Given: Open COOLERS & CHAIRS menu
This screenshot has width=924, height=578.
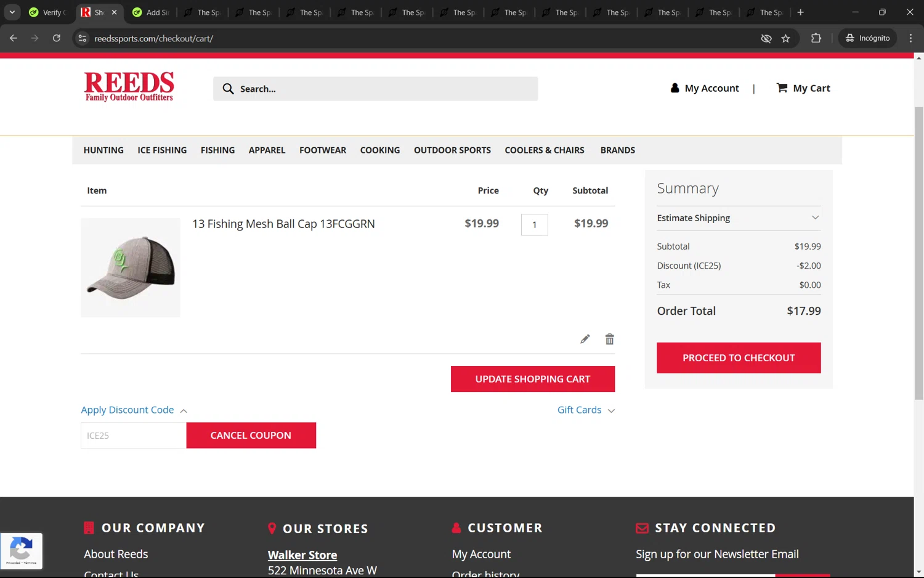Looking at the screenshot, I should pyautogui.click(x=545, y=150).
